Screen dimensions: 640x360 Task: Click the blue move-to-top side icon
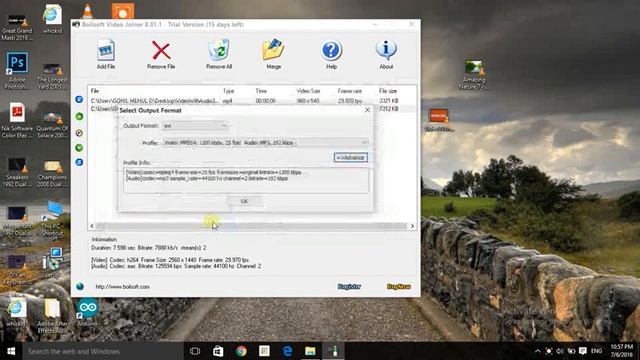pyautogui.click(x=80, y=100)
